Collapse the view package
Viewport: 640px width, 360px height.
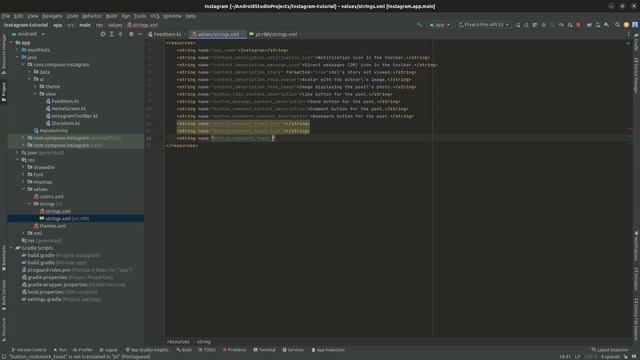click(36, 94)
